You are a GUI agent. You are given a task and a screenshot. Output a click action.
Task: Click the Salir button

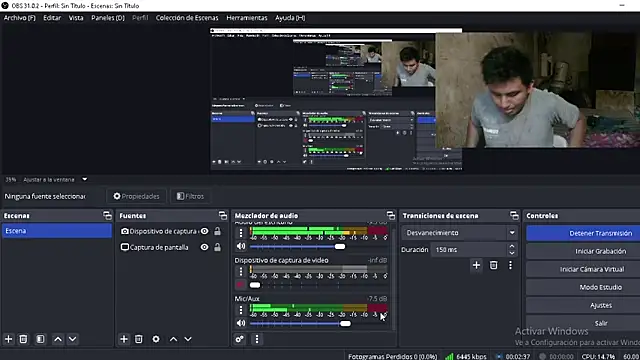(x=583, y=323)
